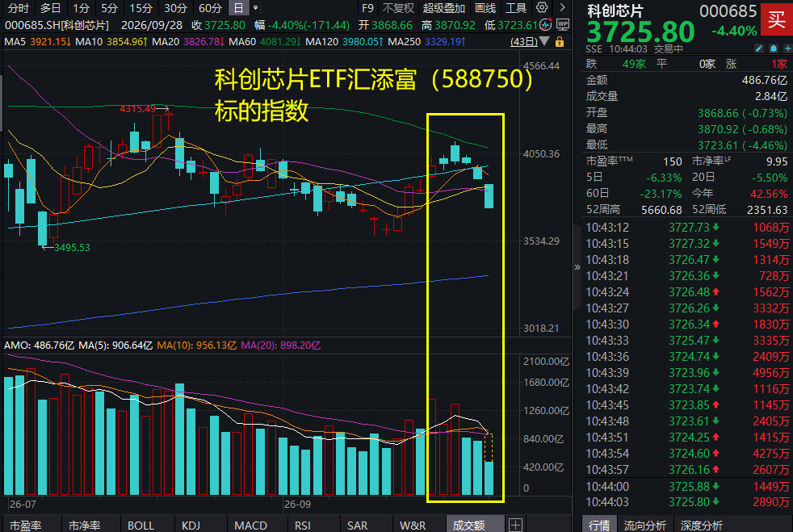This screenshot has width=793, height=532.
Task: Select 5分 period
Action: click(109, 8)
